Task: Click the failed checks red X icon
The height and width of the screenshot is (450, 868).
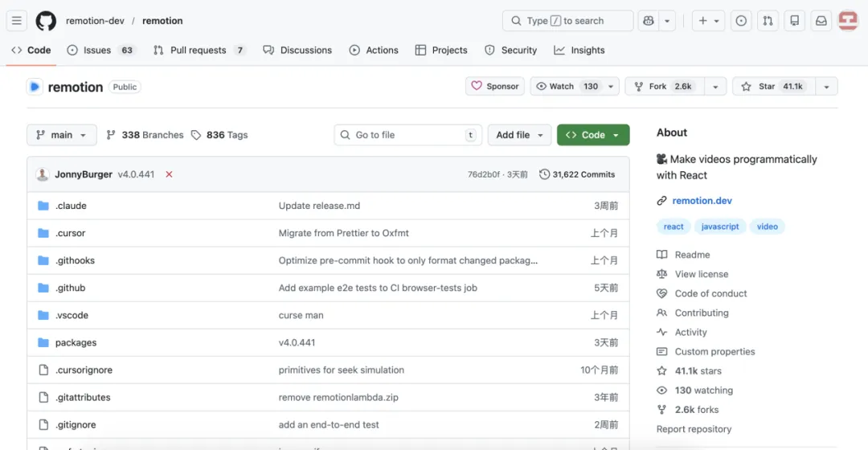Action: pyautogui.click(x=169, y=174)
